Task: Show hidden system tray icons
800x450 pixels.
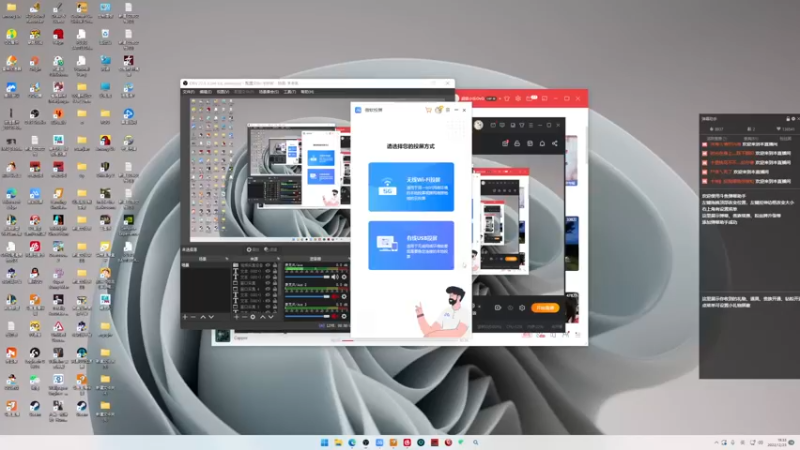Action: coord(716,442)
